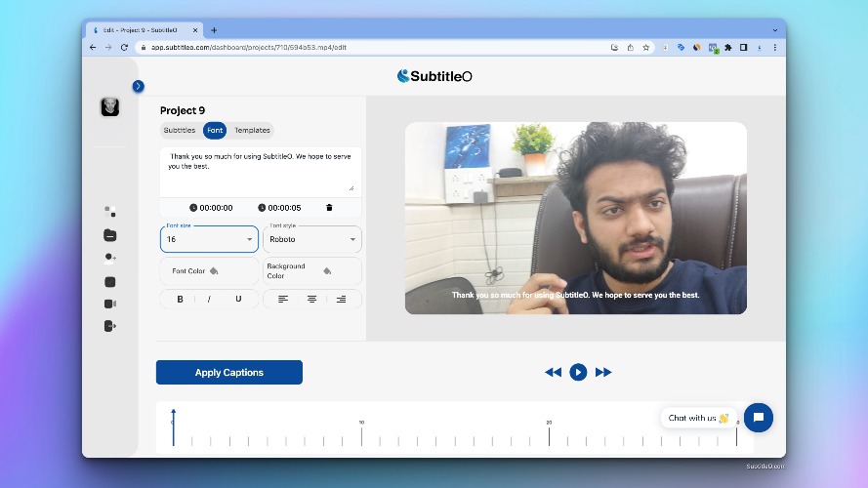Delete subtitle with the trash icon
Screen dimensions: 868x488
(329, 208)
